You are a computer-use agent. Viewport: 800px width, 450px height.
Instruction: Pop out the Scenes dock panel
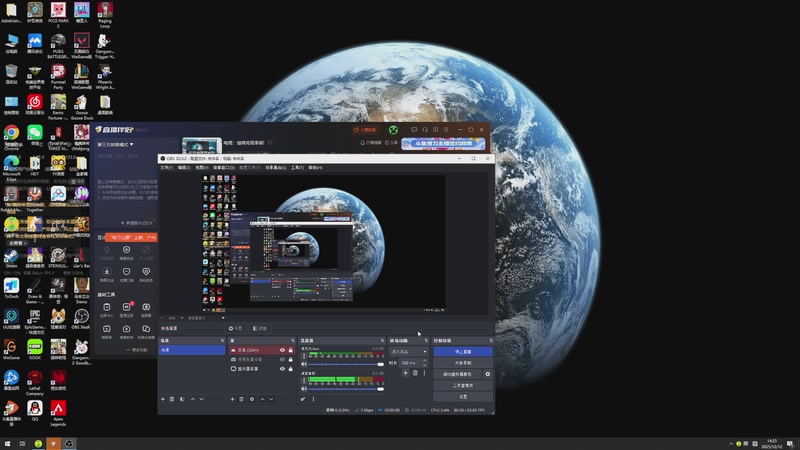[x=222, y=340]
